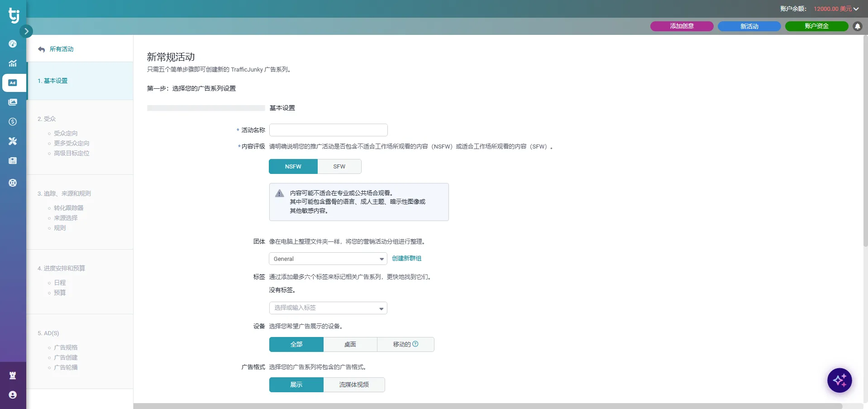868x409 pixels.
Task: Open the 账户余额 dropdown chevron
Action: tap(856, 9)
